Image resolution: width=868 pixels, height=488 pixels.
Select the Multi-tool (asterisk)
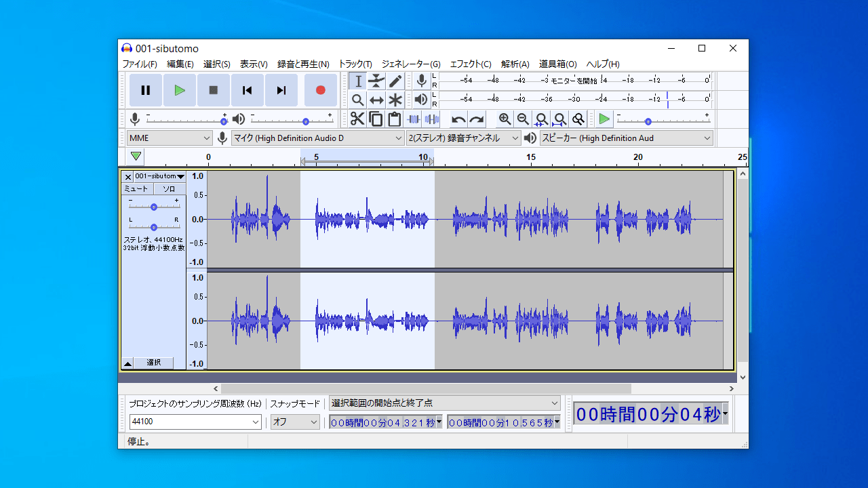pyautogui.click(x=395, y=100)
